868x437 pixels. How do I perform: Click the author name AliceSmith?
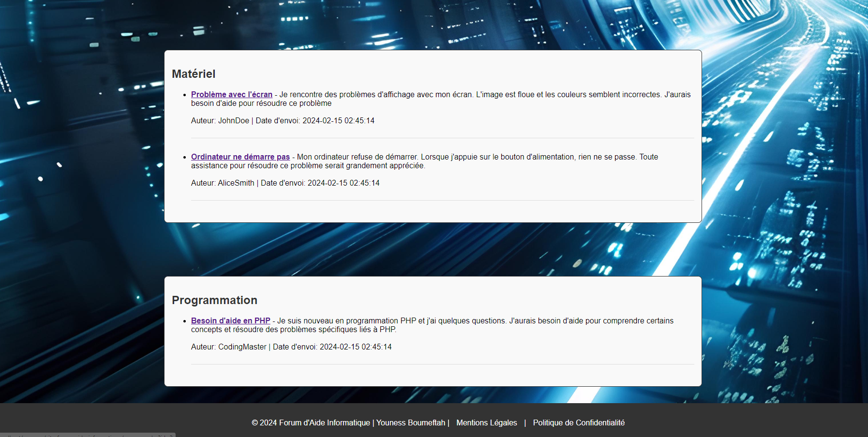point(236,183)
